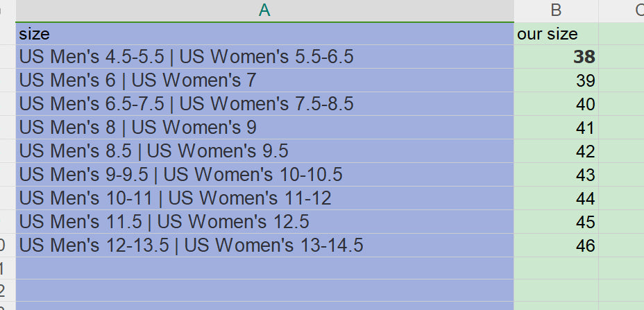Click the cell with value 39

[555, 80]
